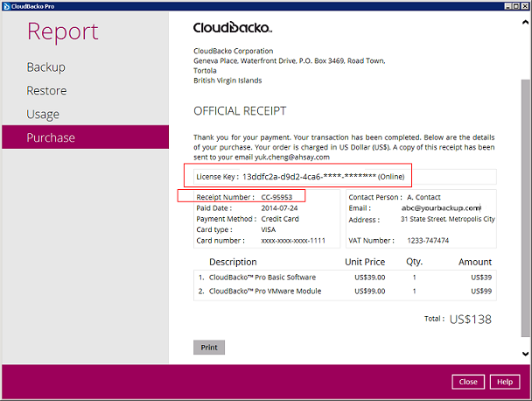This screenshot has height=401, width=532.
Task: Click the CloudBacko logo on receipt
Action: tap(233, 27)
